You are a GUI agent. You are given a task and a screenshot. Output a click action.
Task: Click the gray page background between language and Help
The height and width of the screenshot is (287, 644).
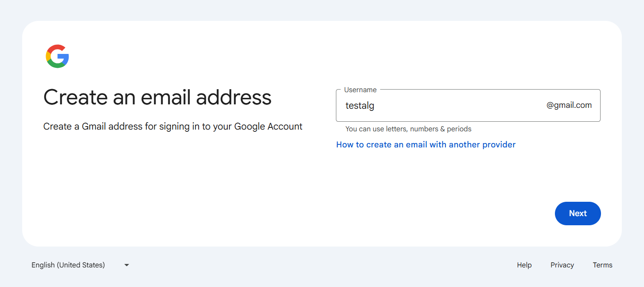tap(322, 265)
